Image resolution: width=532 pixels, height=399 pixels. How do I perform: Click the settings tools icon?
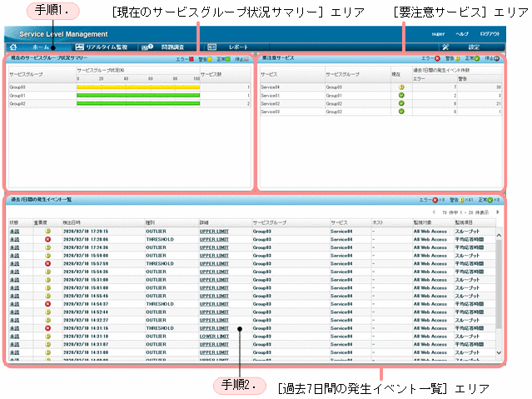[x=445, y=47]
